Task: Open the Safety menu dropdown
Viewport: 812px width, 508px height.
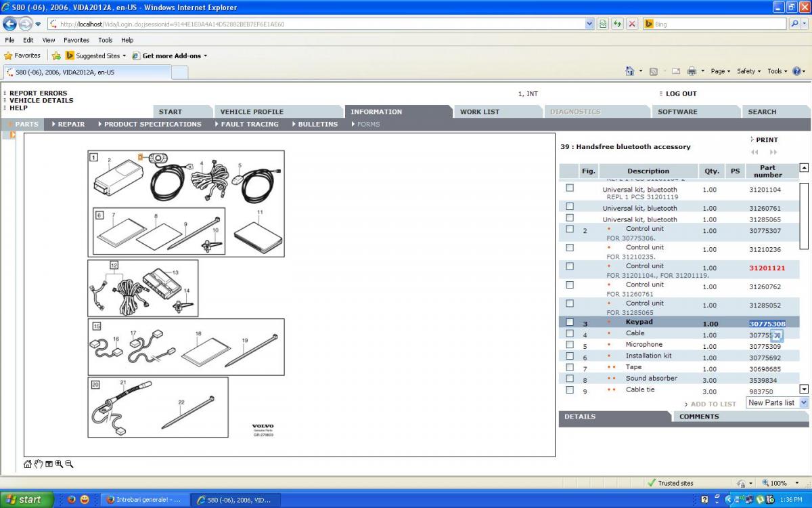Action: (x=748, y=71)
